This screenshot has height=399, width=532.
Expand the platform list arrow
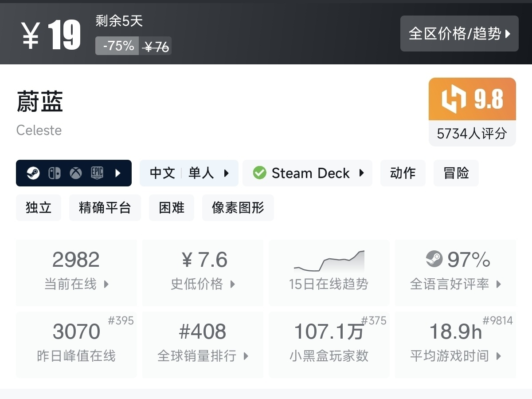(118, 173)
